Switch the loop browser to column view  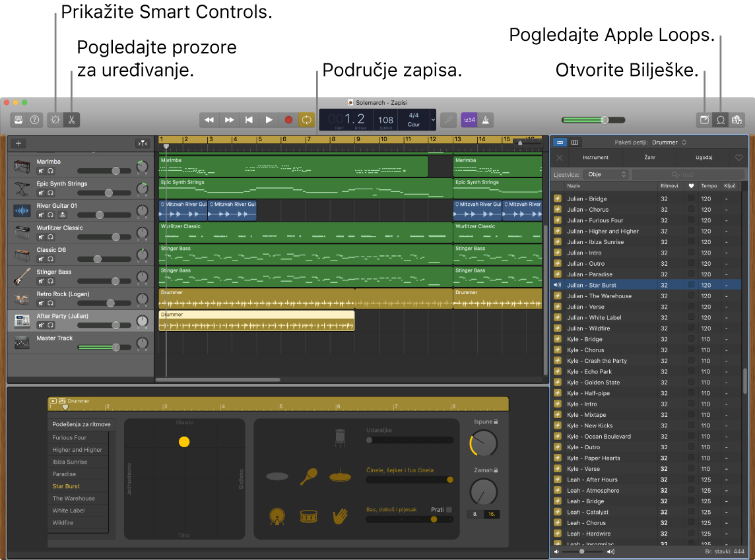574,142
